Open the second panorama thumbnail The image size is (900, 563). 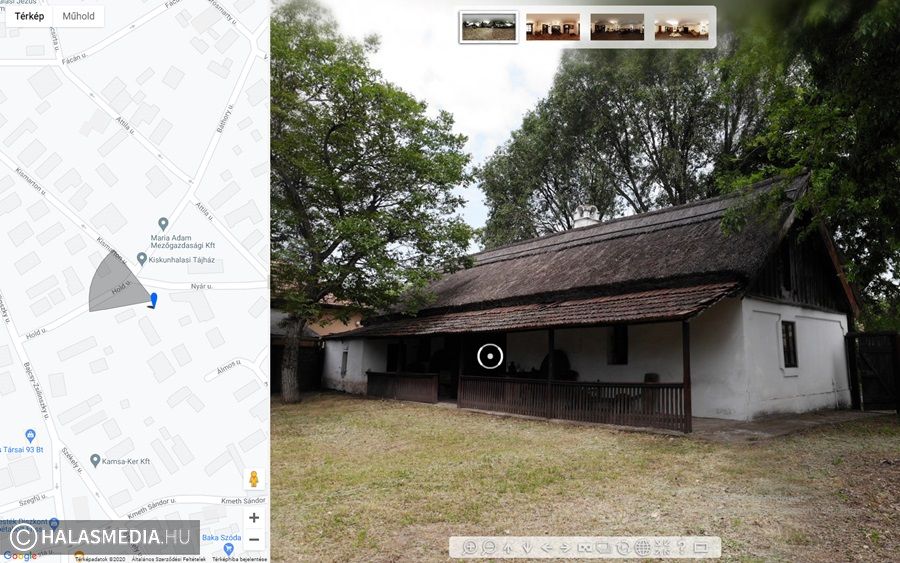click(x=553, y=27)
